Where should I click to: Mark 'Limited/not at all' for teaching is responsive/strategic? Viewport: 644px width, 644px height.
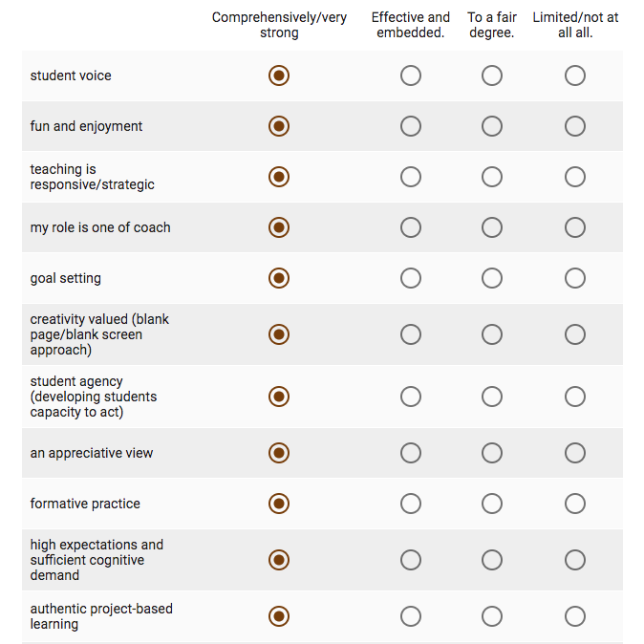pyautogui.click(x=575, y=177)
